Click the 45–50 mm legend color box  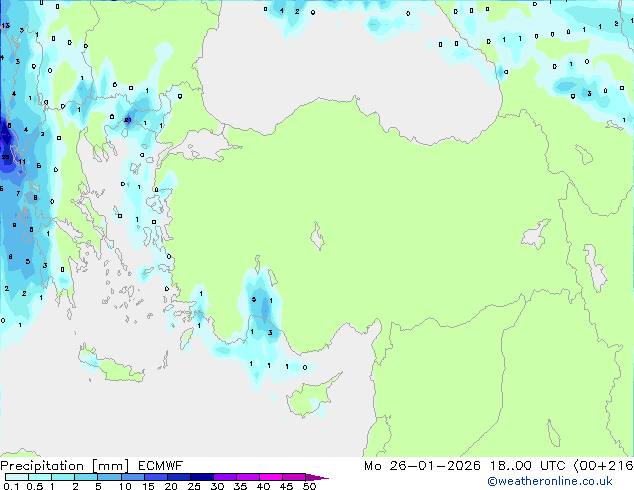point(294,477)
